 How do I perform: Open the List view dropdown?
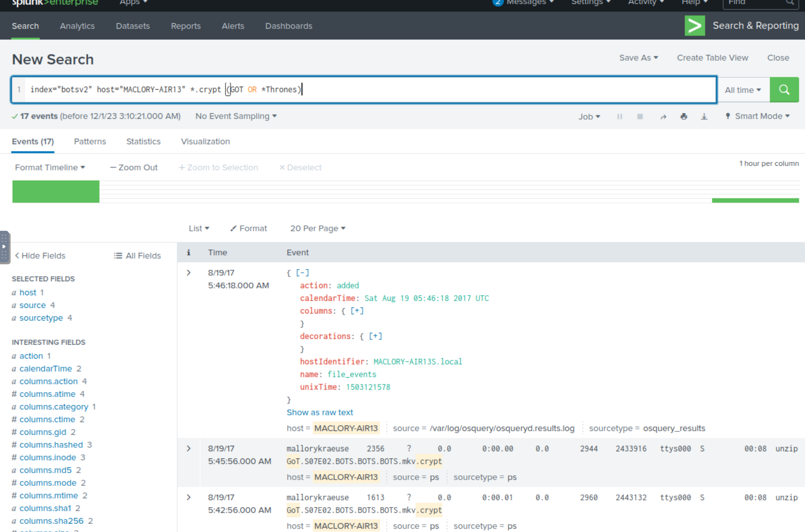point(199,228)
